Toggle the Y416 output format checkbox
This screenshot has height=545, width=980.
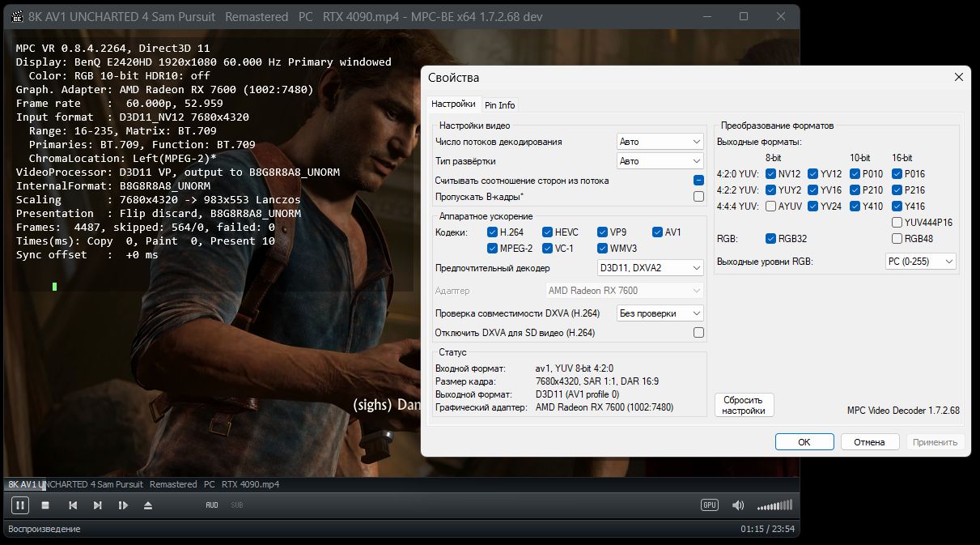897,207
